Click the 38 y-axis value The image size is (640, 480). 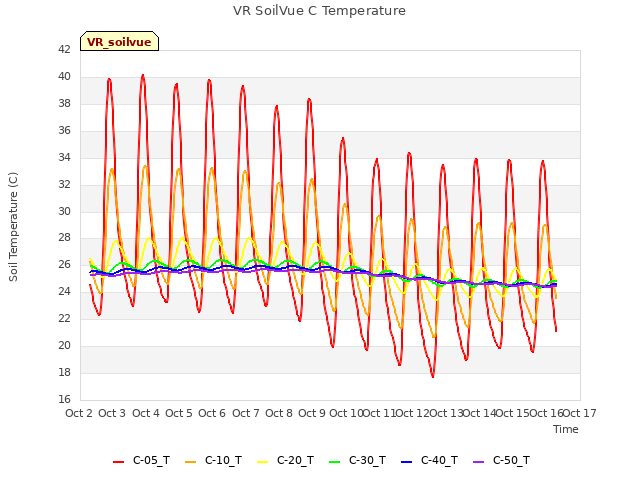click(x=64, y=103)
